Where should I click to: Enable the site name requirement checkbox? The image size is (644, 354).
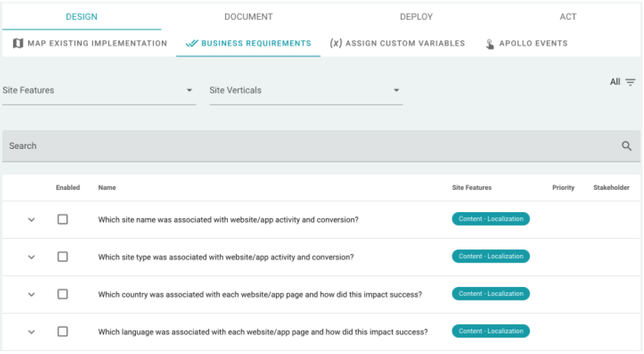pyautogui.click(x=63, y=220)
